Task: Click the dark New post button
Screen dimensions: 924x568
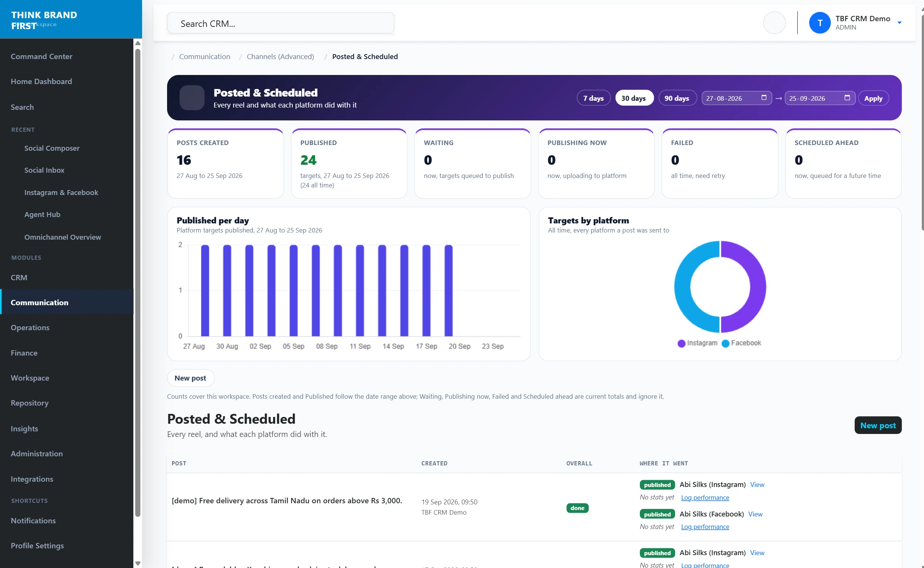Action: (x=878, y=425)
